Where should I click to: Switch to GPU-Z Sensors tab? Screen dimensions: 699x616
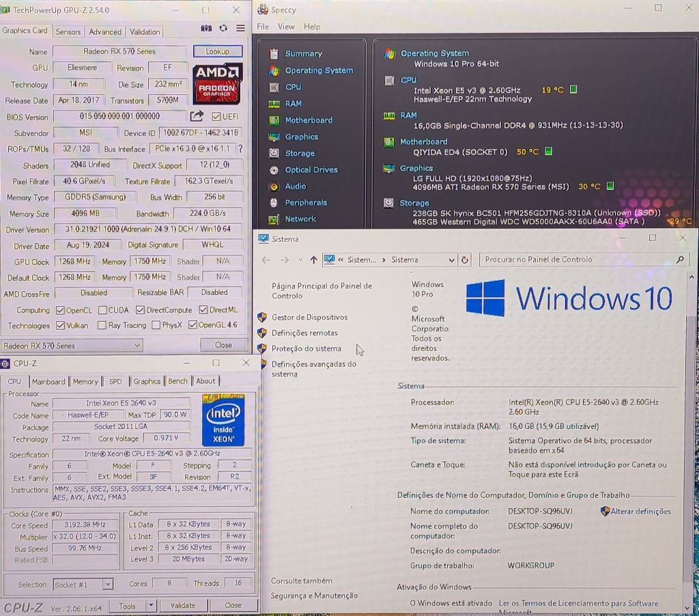click(x=68, y=31)
